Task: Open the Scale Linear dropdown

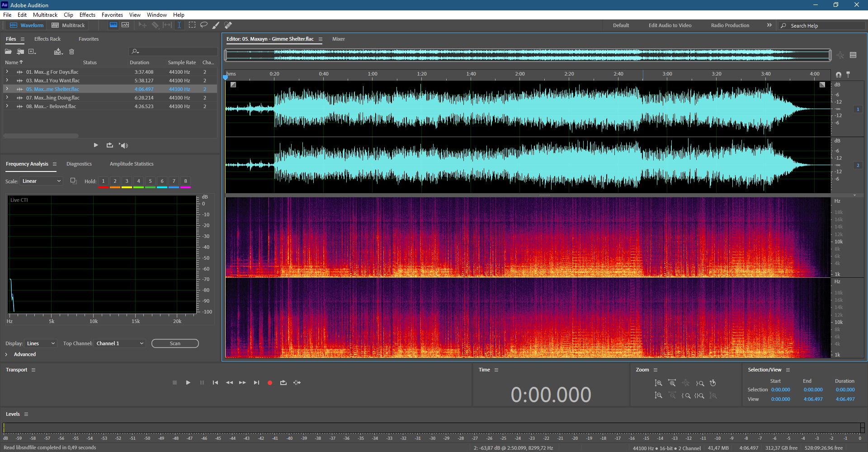Action: pos(41,181)
